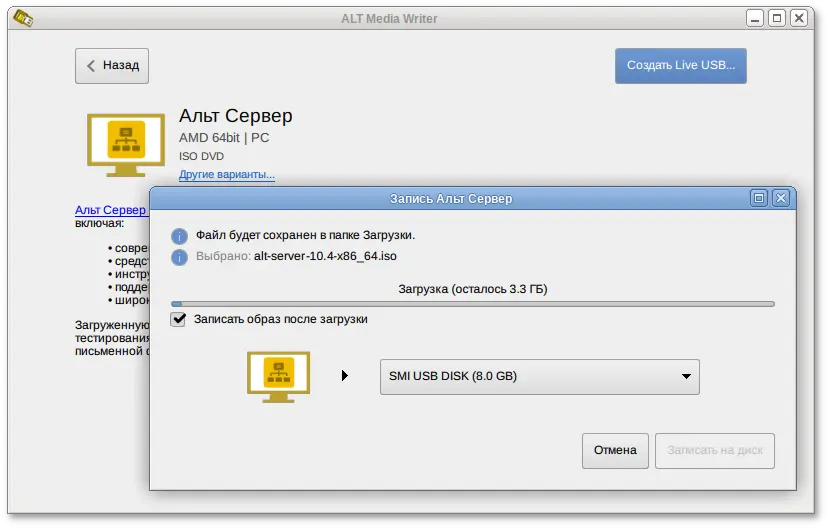Click the ALT Media Writer app icon in title bar
Image resolution: width=828 pixels, height=528 pixels.
coord(22,18)
